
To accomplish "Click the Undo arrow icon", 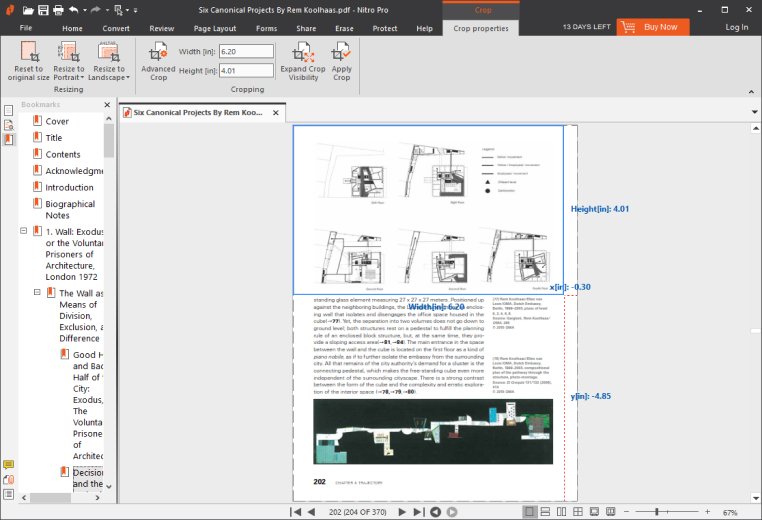I will 73,10.
